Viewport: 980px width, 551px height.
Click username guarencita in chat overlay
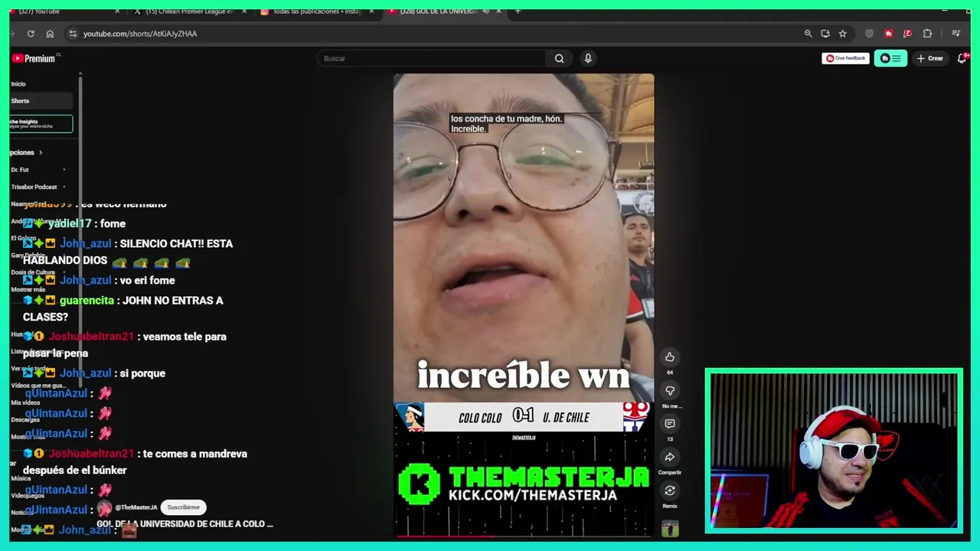tap(87, 301)
